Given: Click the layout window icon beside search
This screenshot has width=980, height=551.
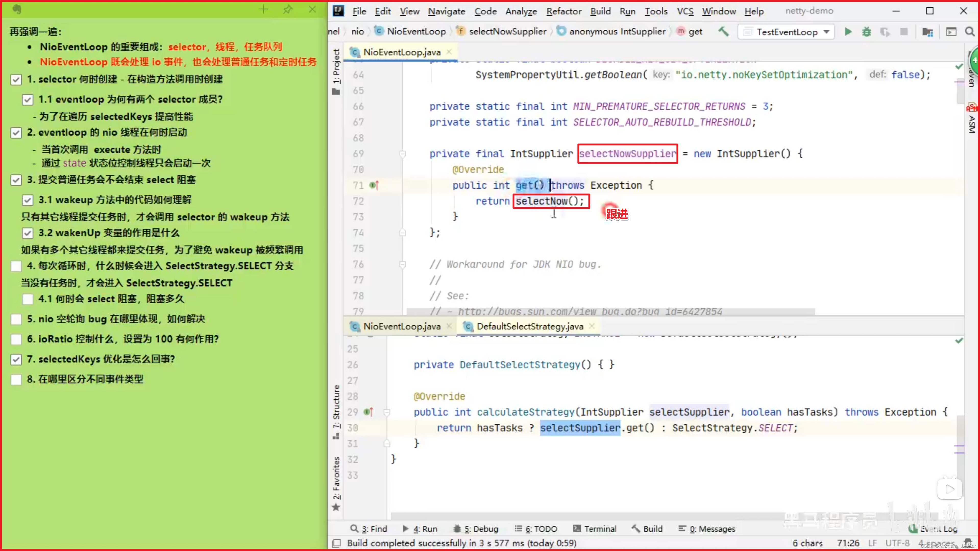Looking at the screenshot, I should (x=951, y=32).
